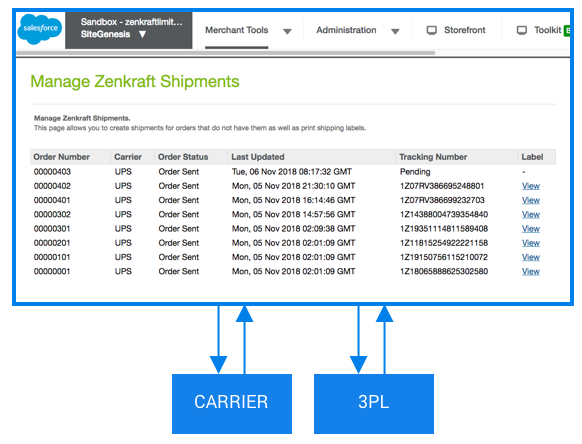Open the Storefront link
Image resolution: width=582 pixels, height=444 pixels.
coord(465,30)
